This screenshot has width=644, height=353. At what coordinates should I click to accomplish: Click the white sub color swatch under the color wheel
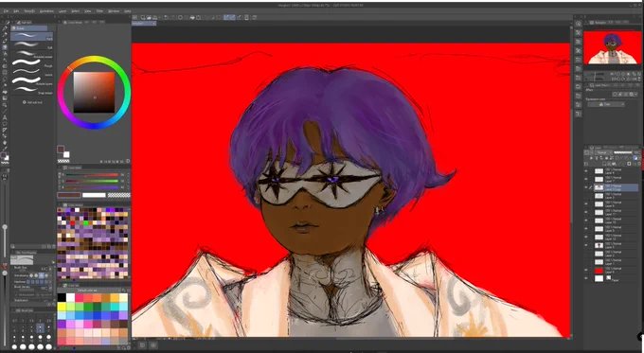point(66,154)
